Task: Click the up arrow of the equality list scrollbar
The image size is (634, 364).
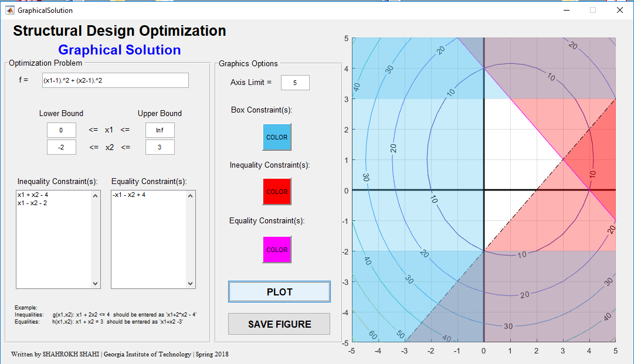Action: [x=191, y=196]
